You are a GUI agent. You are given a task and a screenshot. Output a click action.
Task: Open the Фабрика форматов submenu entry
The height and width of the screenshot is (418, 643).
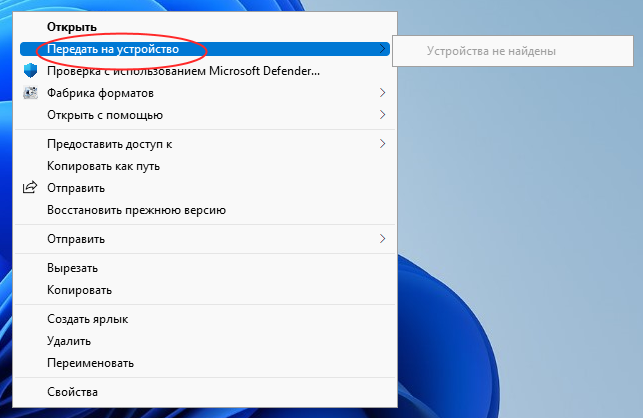click(205, 93)
